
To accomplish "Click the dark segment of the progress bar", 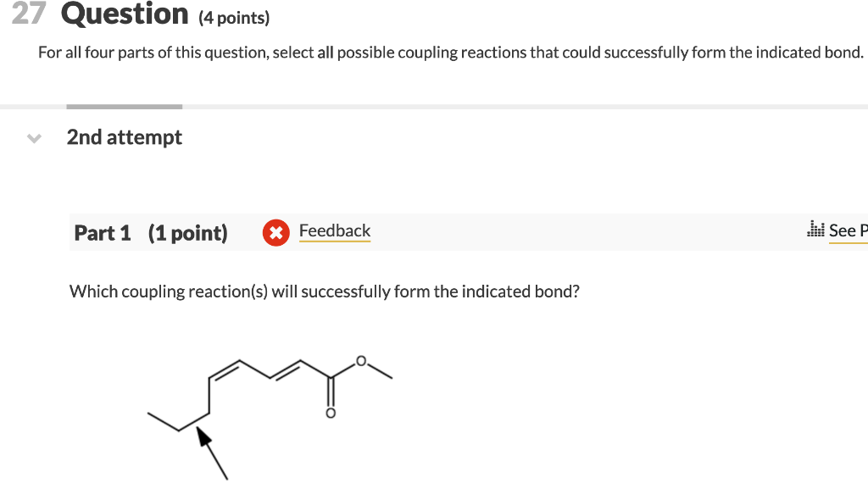I will click(124, 106).
